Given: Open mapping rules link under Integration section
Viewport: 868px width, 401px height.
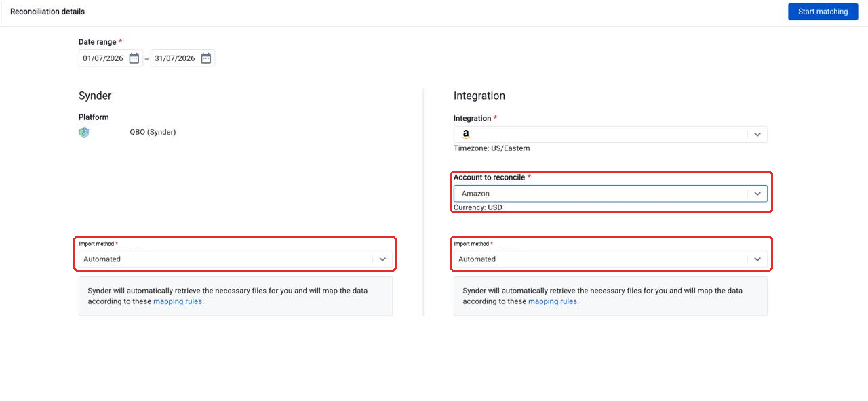Looking at the screenshot, I should 553,301.
